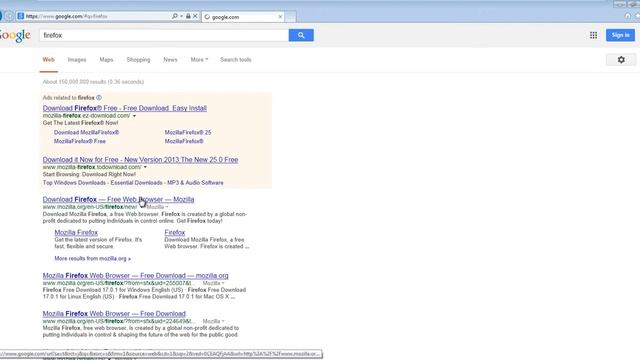
Task: Open the Firefox sitelink under mozilla.org
Action: point(175,232)
